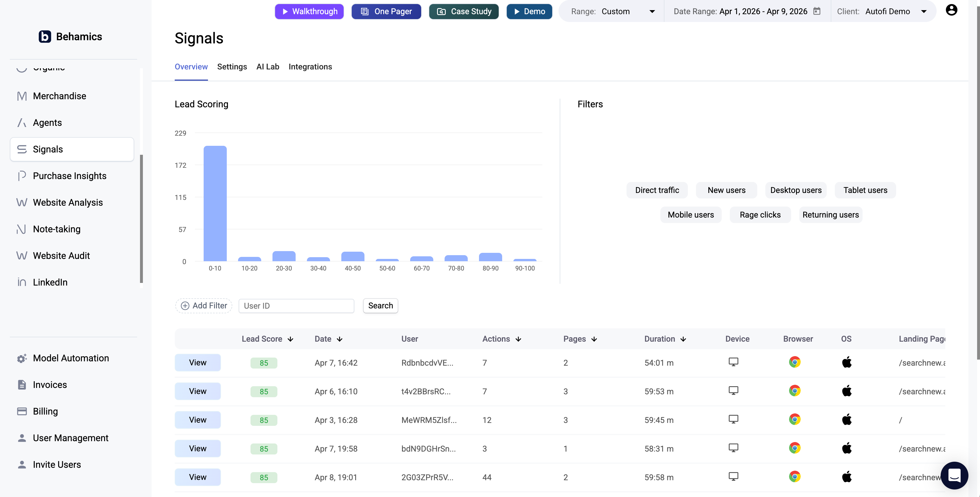This screenshot has width=980, height=497.
Task: Click the Search button
Action: click(380, 305)
